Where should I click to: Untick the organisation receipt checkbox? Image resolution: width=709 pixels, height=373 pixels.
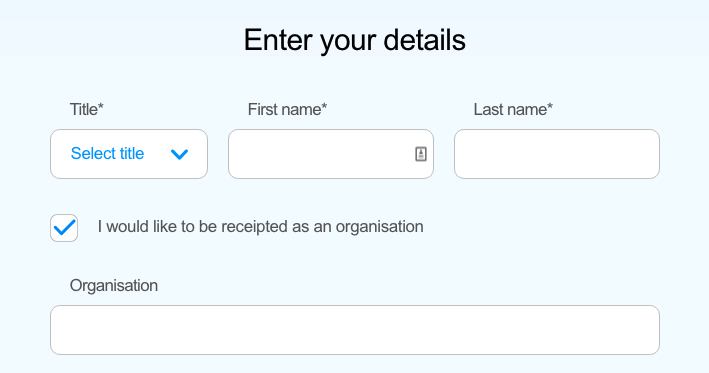tap(64, 228)
